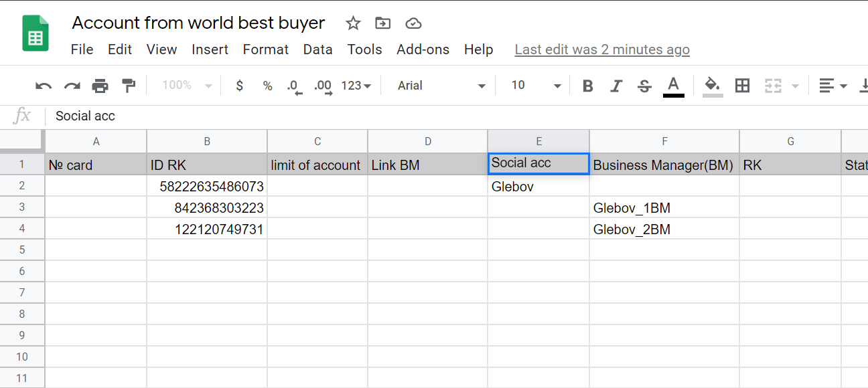Open the Add-ons menu
The image size is (868, 388).
pyautogui.click(x=423, y=50)
